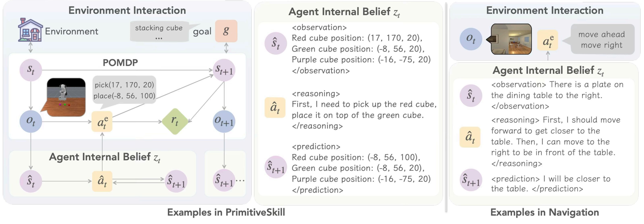Click the s_t state circle under POMDP title
The width and height of the screenshot is (644, 224).
pyautogui.click(x=31, y=70)
